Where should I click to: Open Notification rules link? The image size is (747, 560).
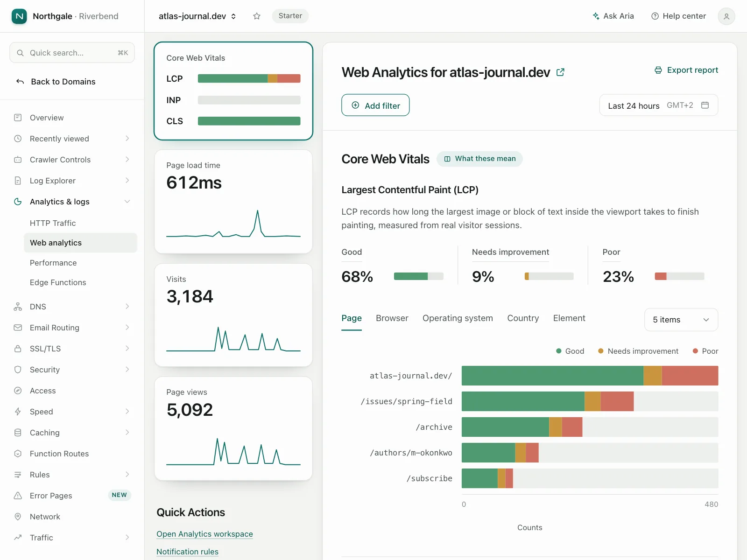coord(187,552)
